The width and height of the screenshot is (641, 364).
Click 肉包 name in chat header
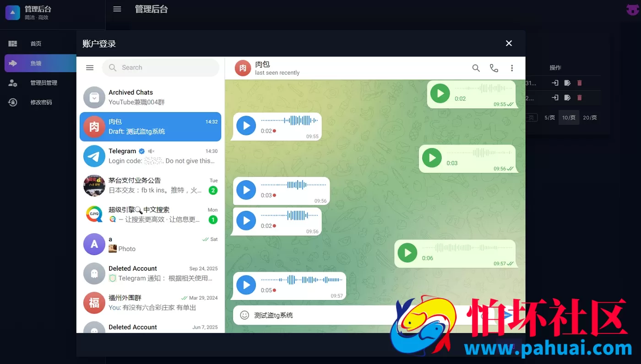click(262, 64)
